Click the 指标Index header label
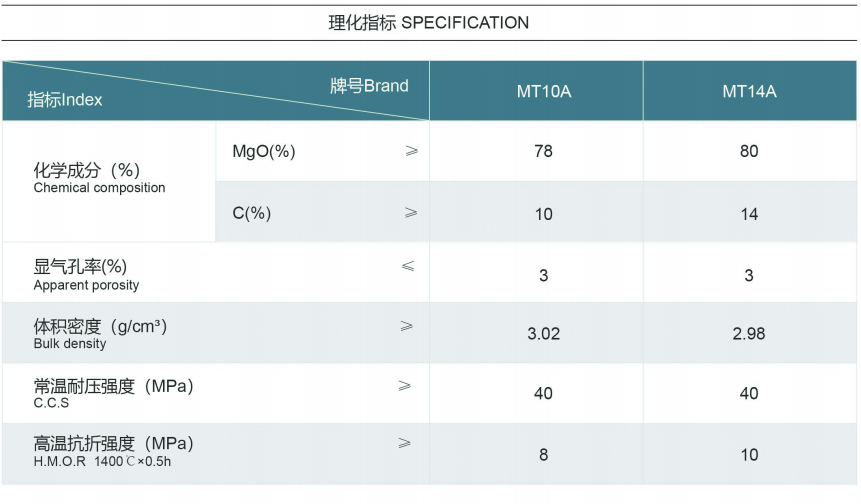 point(64,100)
